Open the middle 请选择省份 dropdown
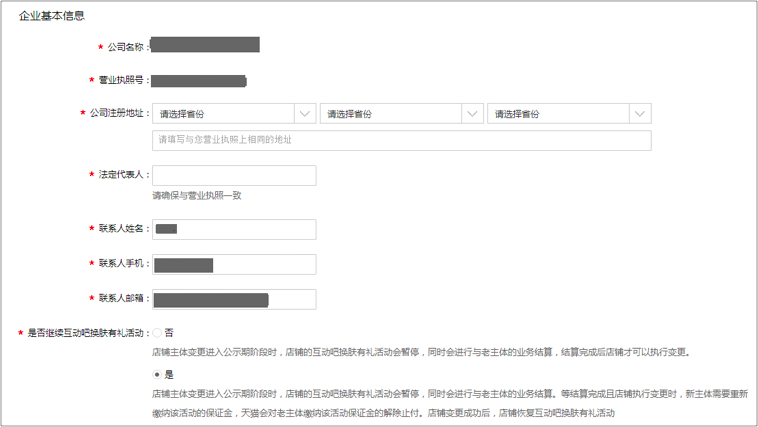Image resolution: width=758 pixels, height=427 pixels. (x=390, y=114)
